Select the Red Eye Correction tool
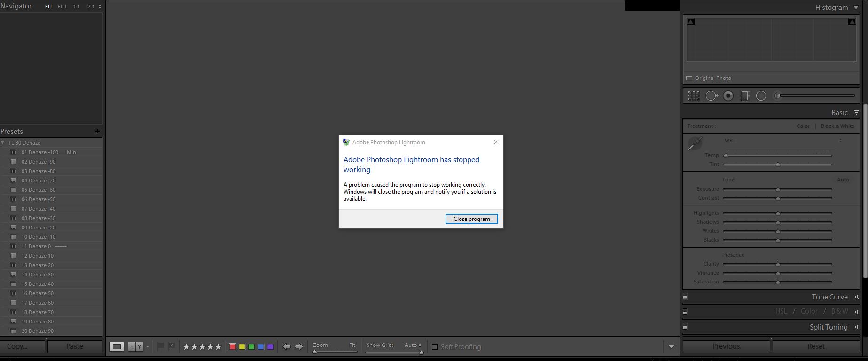The height and width of the screenshot is (361, 868). (728, 96)
